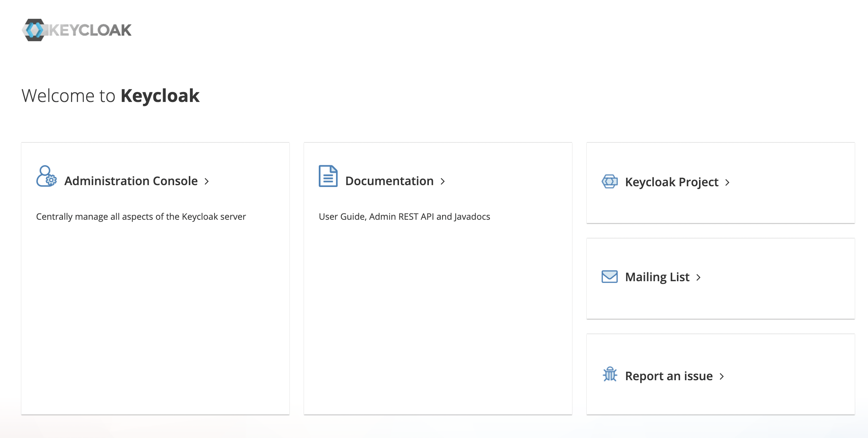Click the envelope icon next to Mailing List

coord(609,276)
